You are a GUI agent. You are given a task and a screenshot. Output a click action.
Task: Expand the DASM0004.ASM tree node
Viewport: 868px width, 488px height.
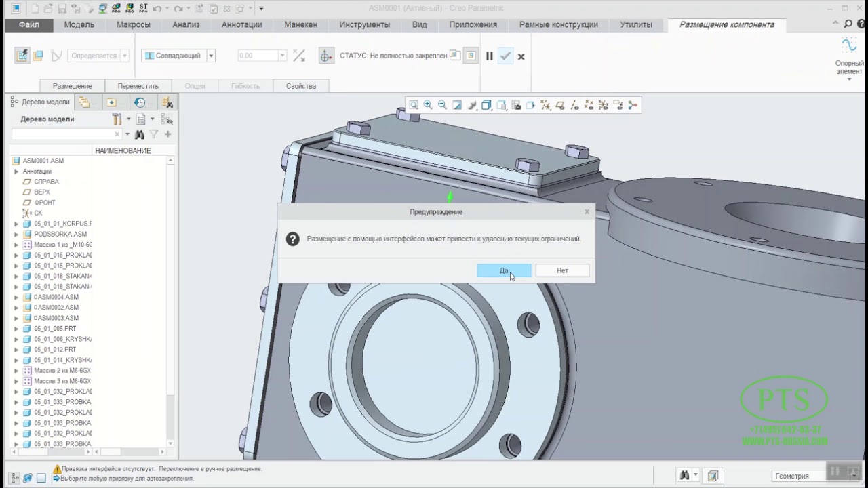click(16, 297)
